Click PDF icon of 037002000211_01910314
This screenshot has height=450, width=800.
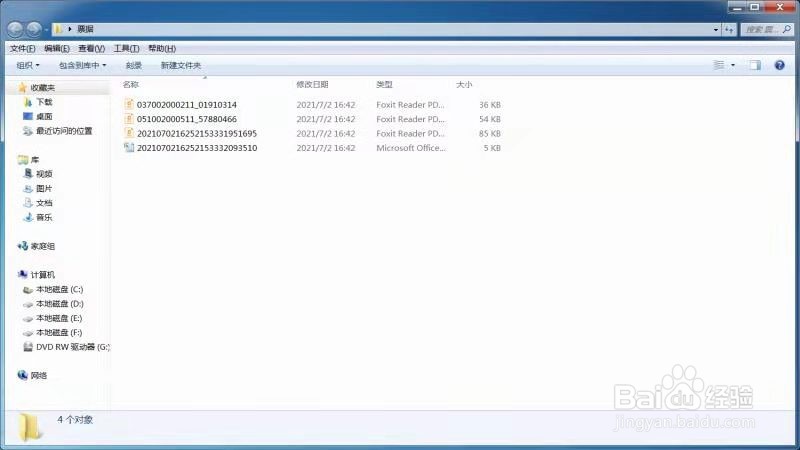pyautogui.click(x=129, y=104)
